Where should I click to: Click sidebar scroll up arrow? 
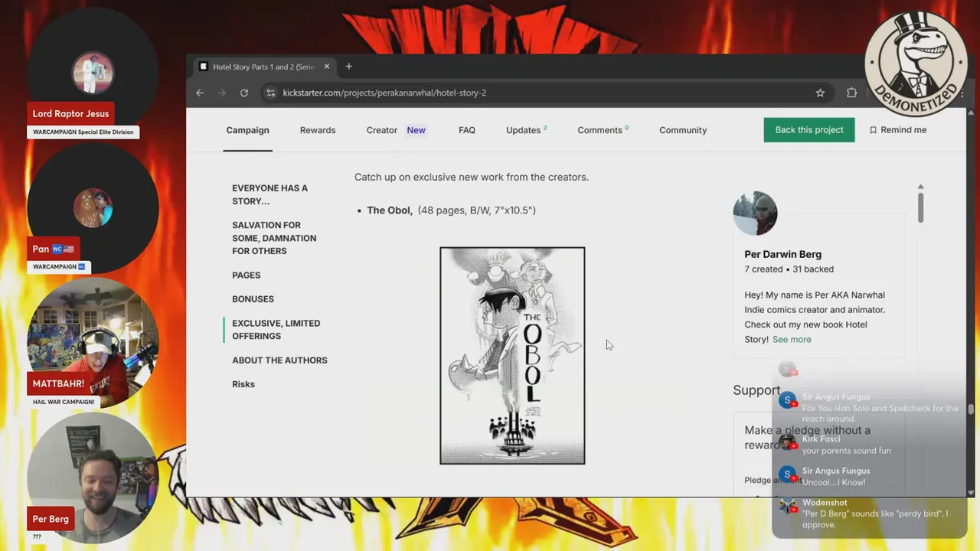point(920,187)
